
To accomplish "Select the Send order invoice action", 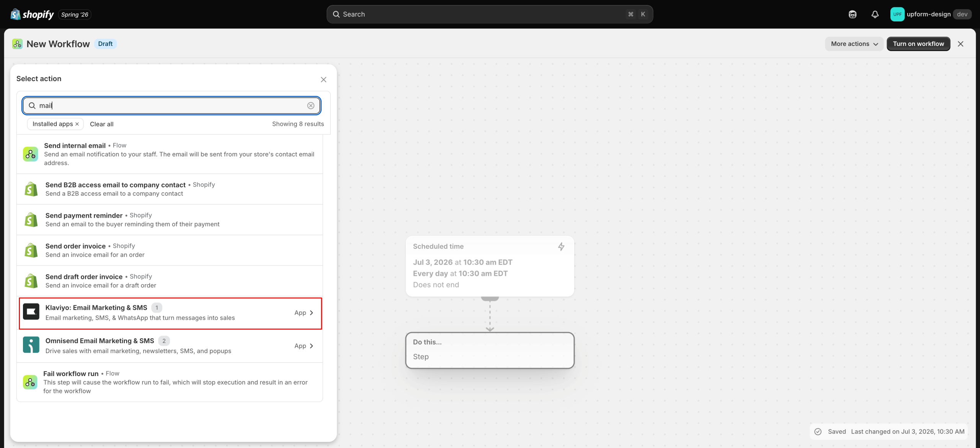I will tap(170, 250).
